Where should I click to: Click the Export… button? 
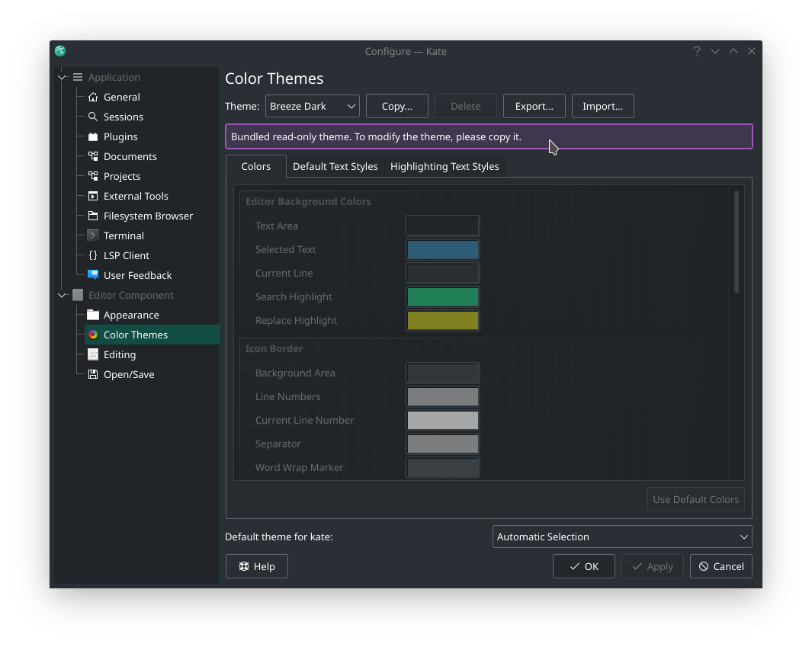pos(534,106)
